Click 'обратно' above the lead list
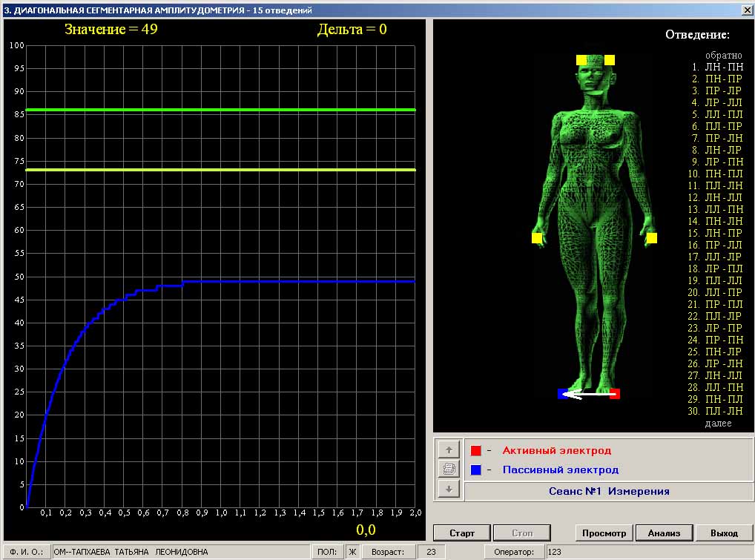The image size is (755, 560). (723, 56)
